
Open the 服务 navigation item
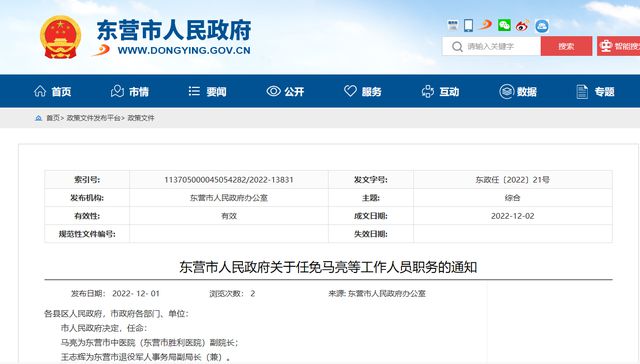tap(362, 91)
